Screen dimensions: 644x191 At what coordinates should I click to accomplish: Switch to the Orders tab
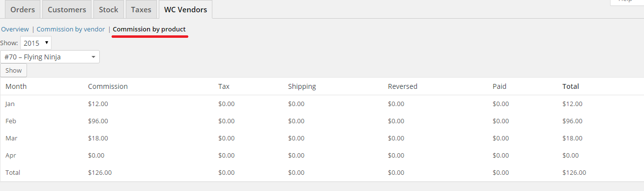(22, 9)
